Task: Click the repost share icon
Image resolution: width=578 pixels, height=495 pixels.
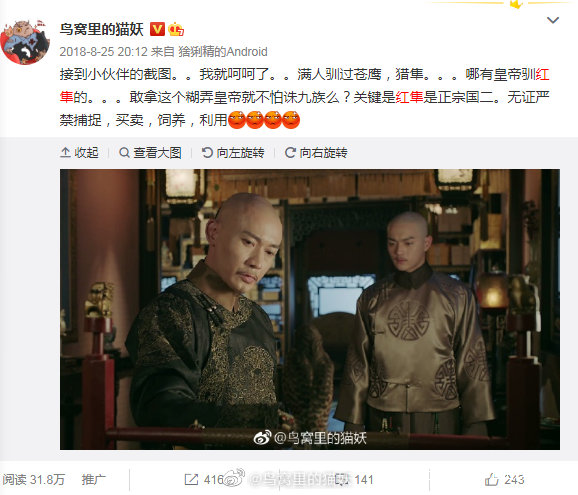Action: click(191, 480)
